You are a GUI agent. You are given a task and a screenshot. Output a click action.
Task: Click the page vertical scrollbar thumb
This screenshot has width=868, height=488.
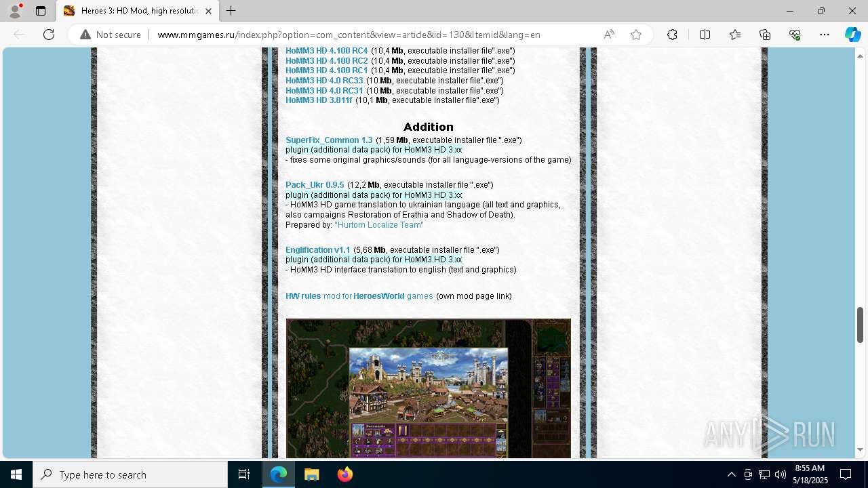(x=860, y=325)
